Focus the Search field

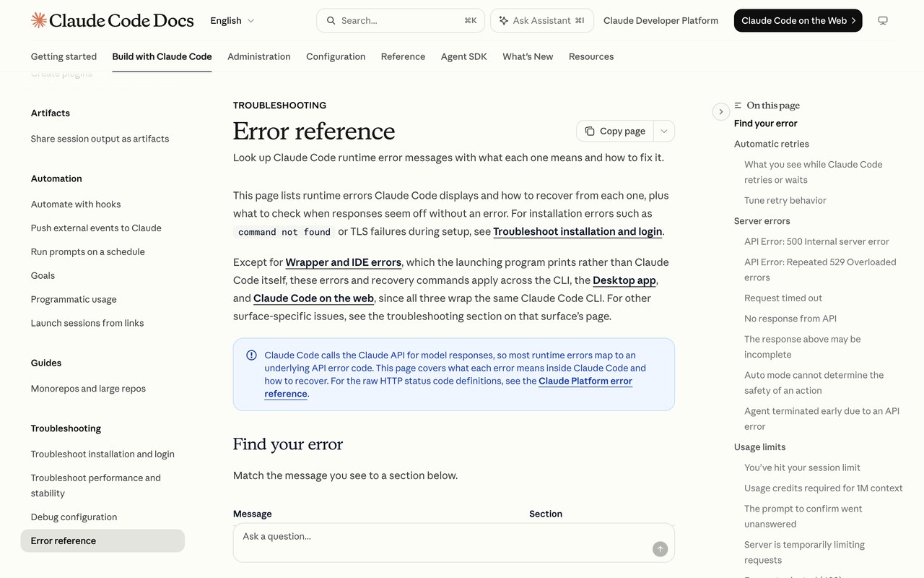(401, 21)
